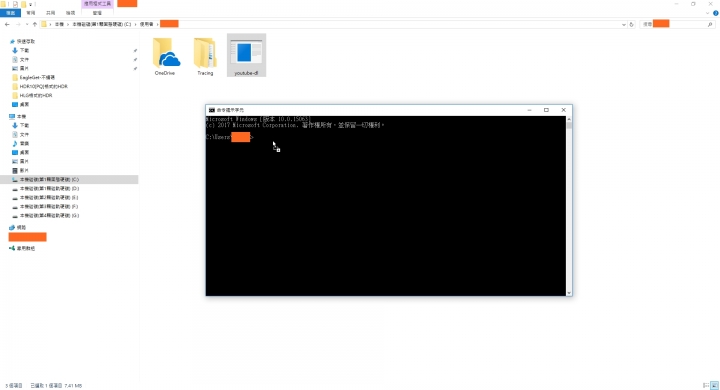720x390 pixels.
Task: Click the pin icon beside pinned 文件
Action: [x=135, y=60]
